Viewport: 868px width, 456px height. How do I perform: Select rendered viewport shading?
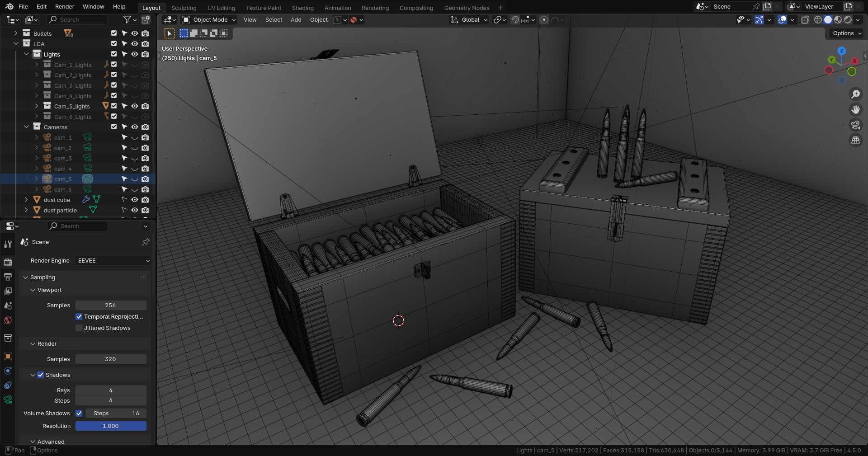(848, 20)
